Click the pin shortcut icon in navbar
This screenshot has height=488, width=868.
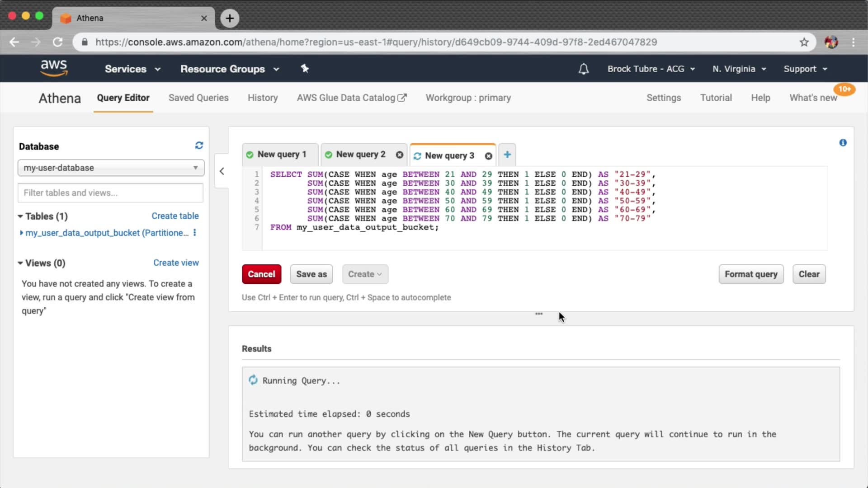coord(305,69)
